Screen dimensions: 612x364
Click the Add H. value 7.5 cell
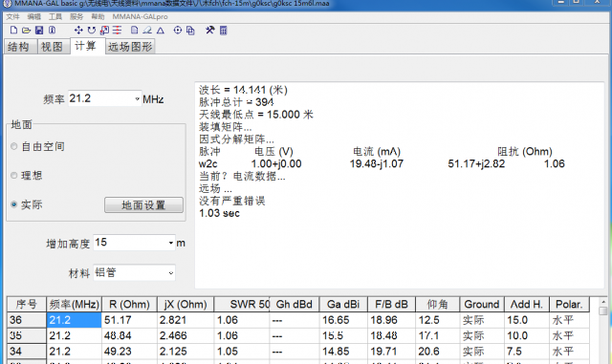click(x=527, y=352)
